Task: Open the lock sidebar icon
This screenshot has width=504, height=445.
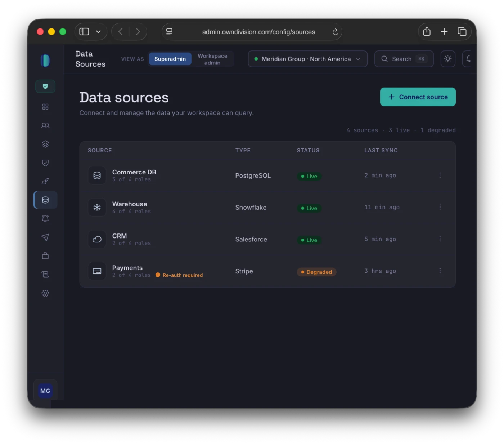Action: tap(45, 256)
